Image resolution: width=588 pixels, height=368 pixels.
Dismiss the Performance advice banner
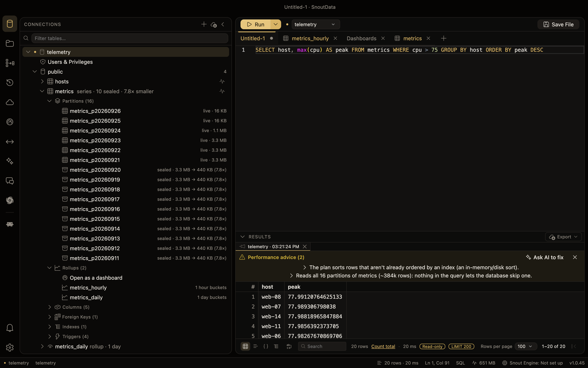click(x=575, y=257)
